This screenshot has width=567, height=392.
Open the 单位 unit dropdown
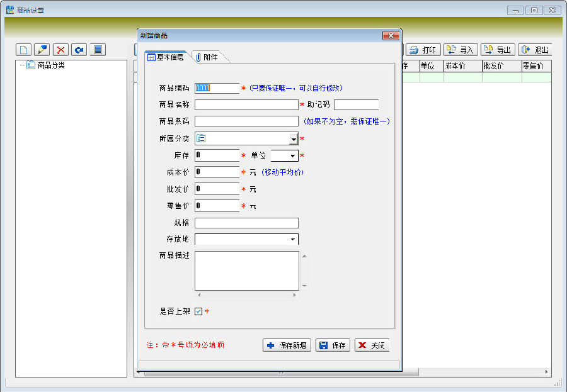292,155
